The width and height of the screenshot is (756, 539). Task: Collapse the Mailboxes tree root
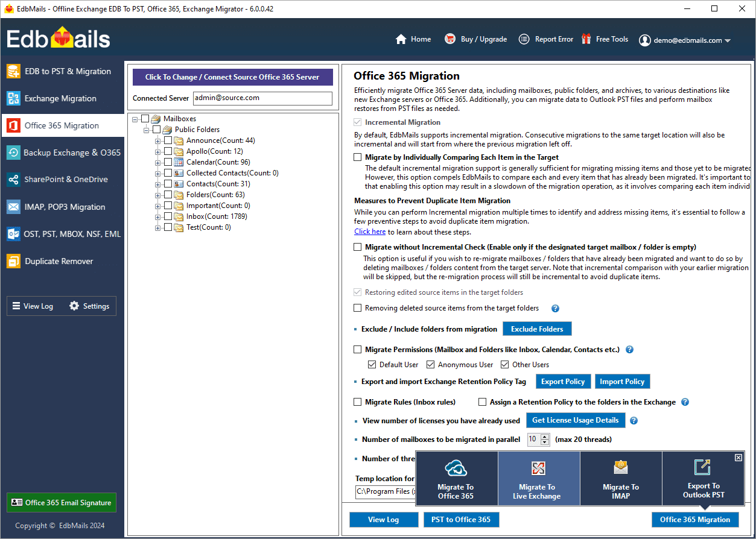pyautogui.click(x=135, y=119)
